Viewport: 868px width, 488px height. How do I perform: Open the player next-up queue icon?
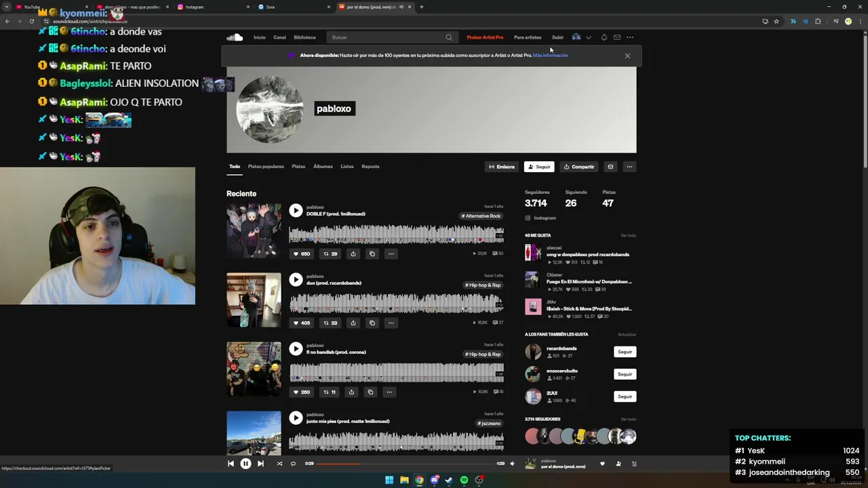click(x=634, y=464)
